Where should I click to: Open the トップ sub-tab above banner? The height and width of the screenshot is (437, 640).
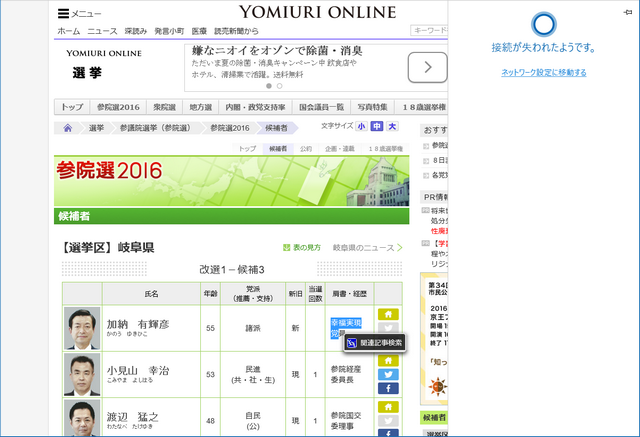(247, 149)
